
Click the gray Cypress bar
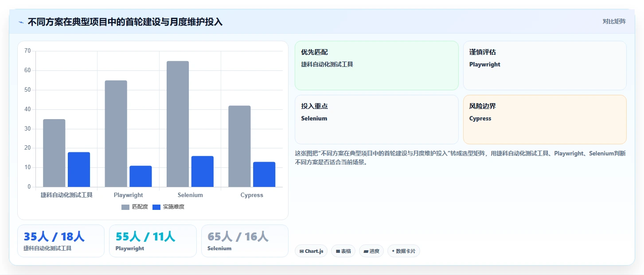[239, 146]
